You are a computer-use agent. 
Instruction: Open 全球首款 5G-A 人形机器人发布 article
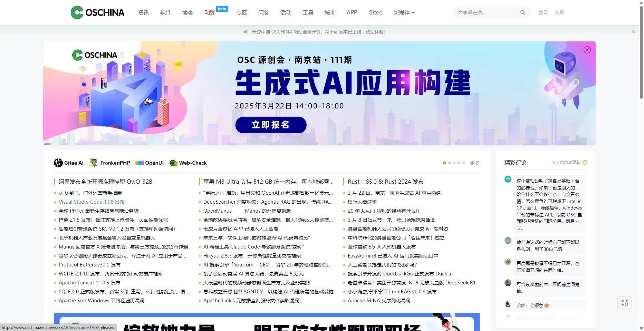coord(382,247)
